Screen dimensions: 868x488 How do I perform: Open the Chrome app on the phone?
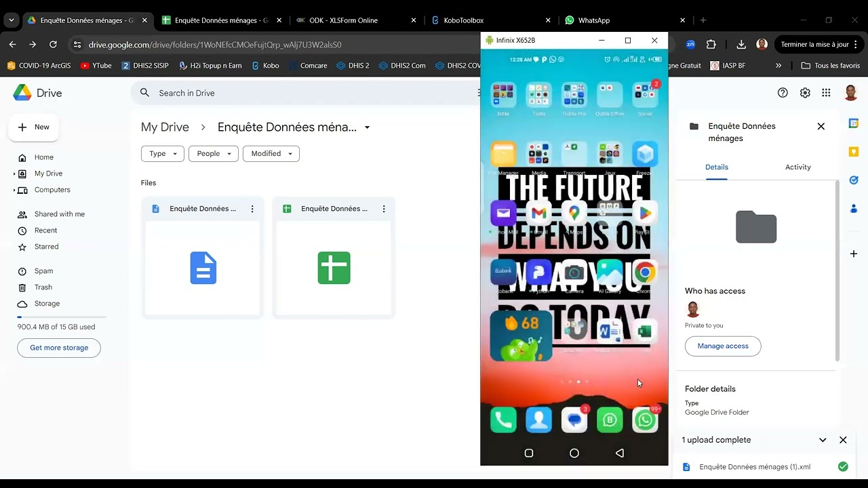point(644,272)
